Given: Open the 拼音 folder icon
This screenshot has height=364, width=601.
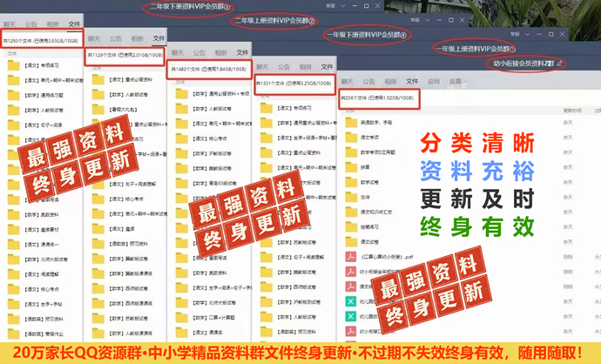Looking at the screenshot, I should [351, 167].
